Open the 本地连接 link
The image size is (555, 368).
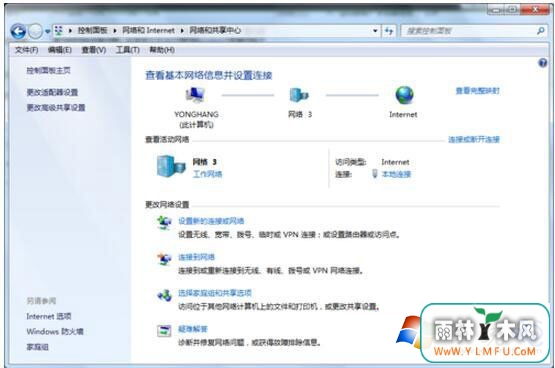(396, 174)
